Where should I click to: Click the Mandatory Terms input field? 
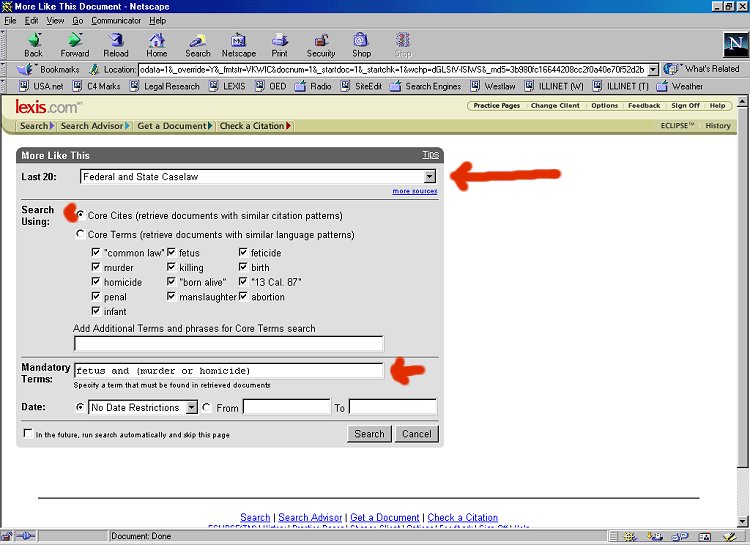pos(229,370)
